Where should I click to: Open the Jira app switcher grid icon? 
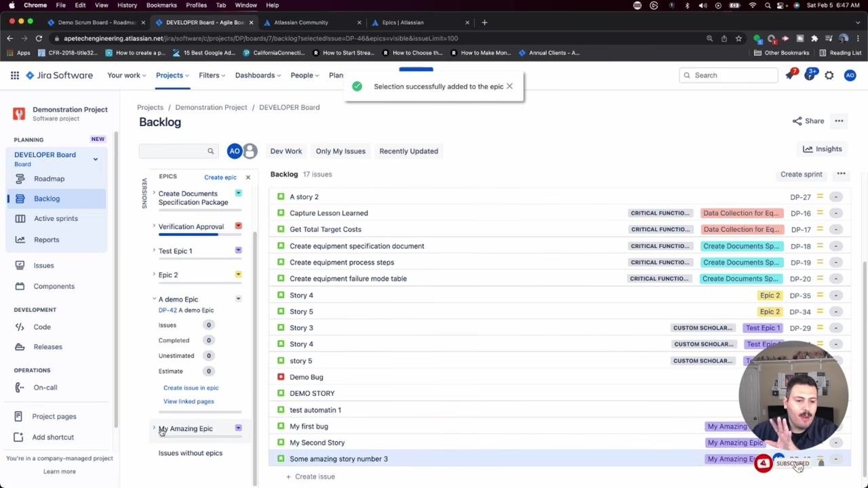[14, 75]
